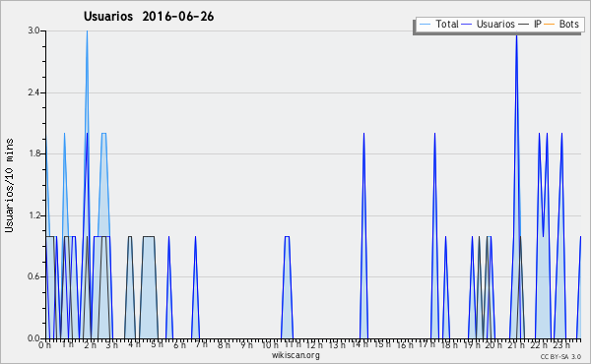This screenshot has width=591, height=364.
Task: Click the light-blue Total peak at 2 h
Action: 87,31
